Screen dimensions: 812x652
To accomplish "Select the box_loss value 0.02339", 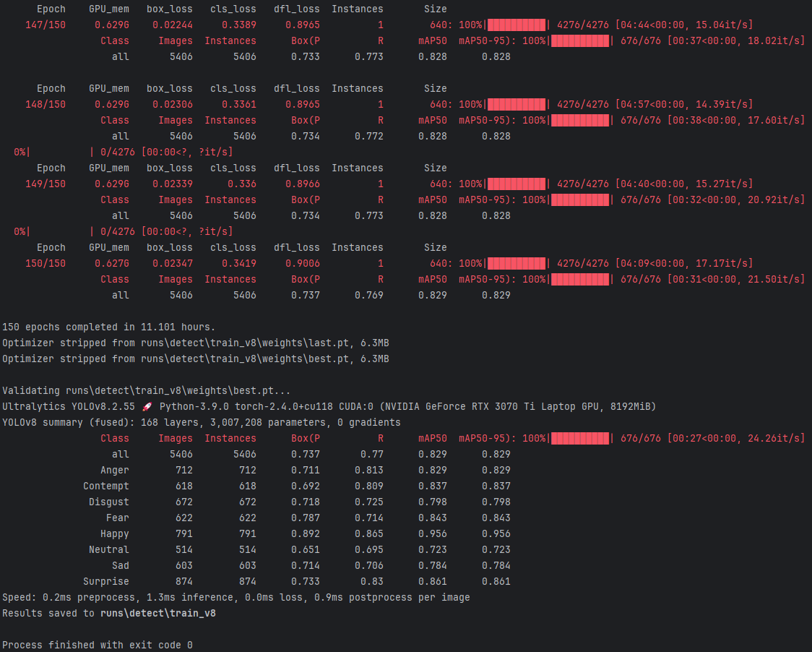I will pos(173,184).
